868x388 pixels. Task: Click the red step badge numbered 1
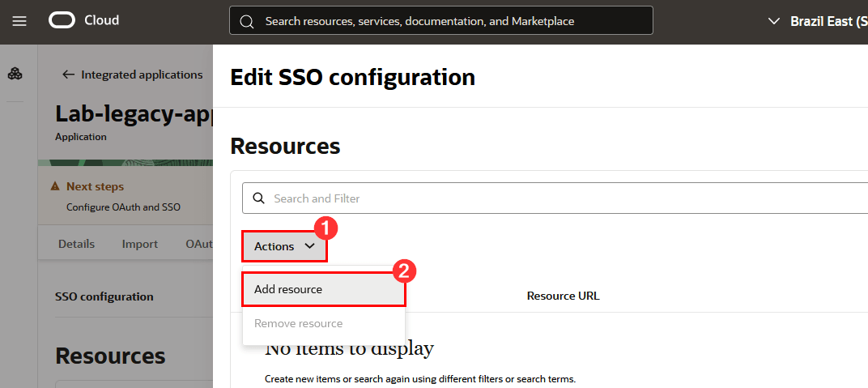tap(325, 229)
